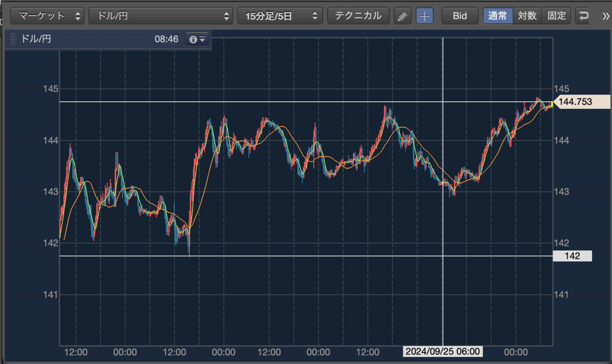The image size is (612, 364).
Task: Click the right-axis 143 price label
Action: [562, 192]
